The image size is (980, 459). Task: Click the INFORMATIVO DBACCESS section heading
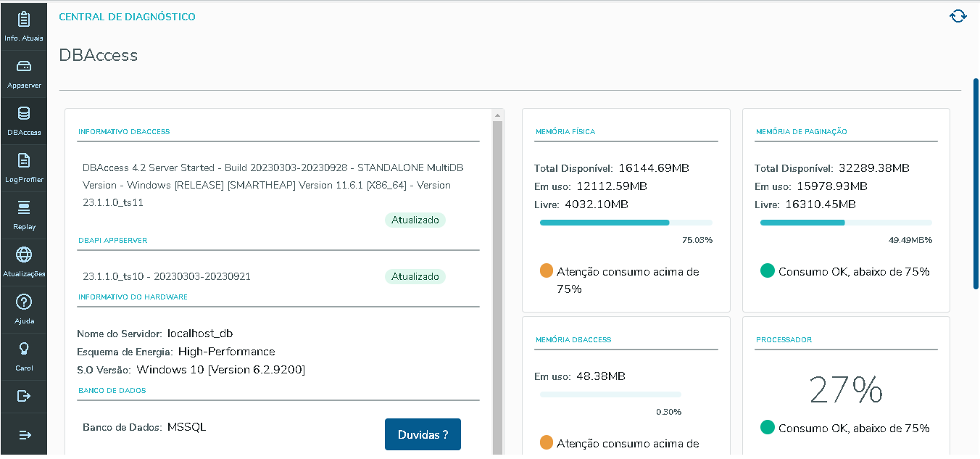124,132
